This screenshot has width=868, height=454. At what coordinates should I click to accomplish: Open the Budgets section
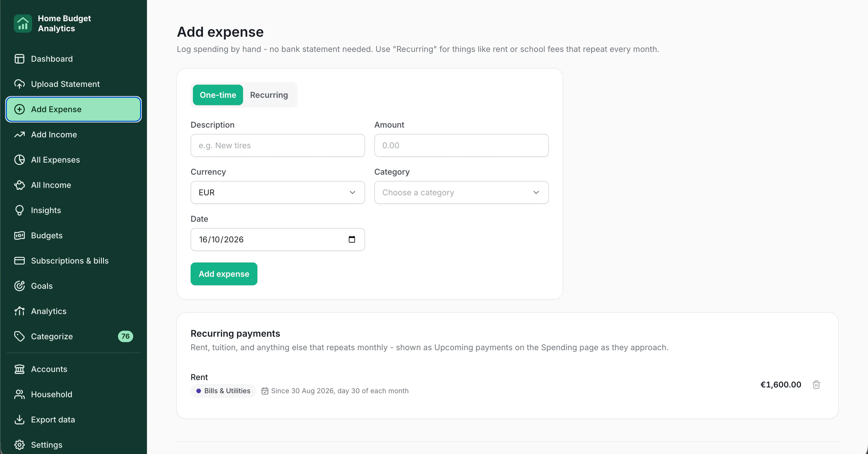[73, 235]
